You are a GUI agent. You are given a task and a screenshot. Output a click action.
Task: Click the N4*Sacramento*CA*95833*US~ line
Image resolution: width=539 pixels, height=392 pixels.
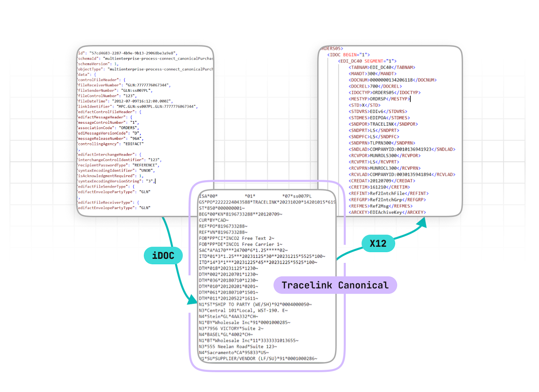pyautogui.click(x=234, y=353)
